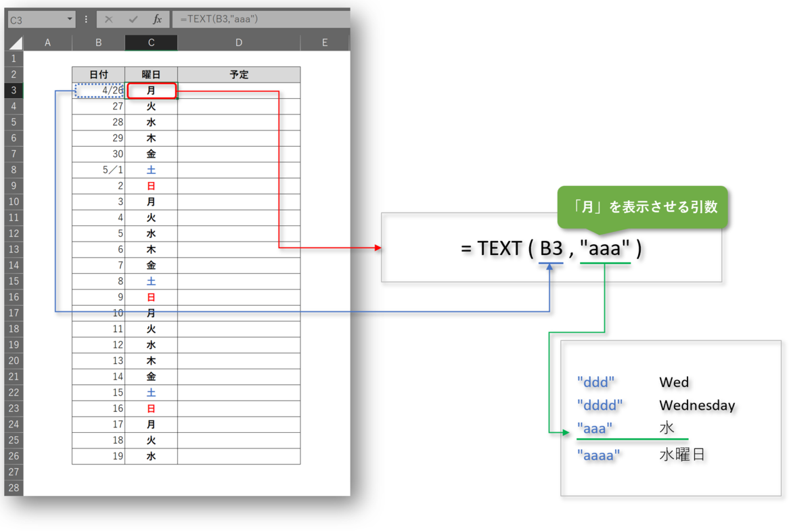Screen dimensions: 812x531
Task: Click 月 cell in row 17
Action: coord(151,313)
